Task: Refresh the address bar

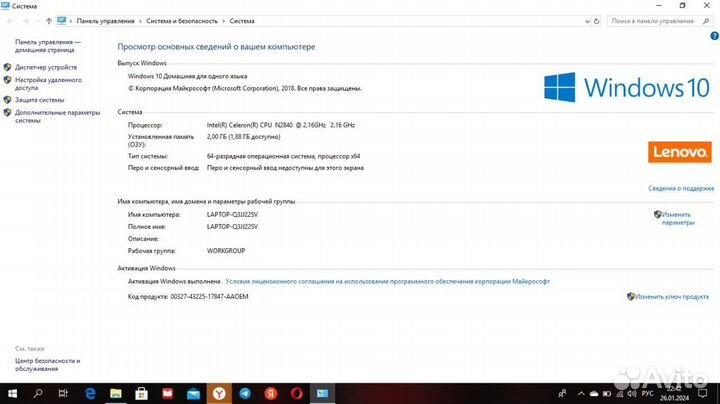Action: coord(596,21)
